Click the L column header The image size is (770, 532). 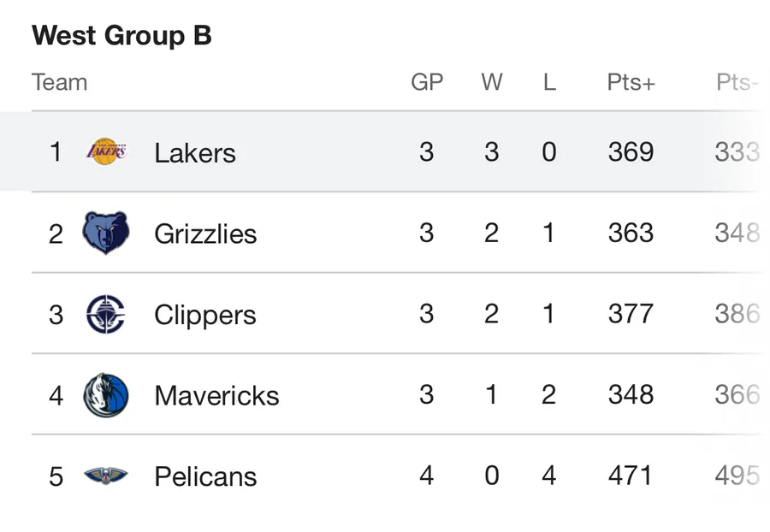tap(548, 82)
